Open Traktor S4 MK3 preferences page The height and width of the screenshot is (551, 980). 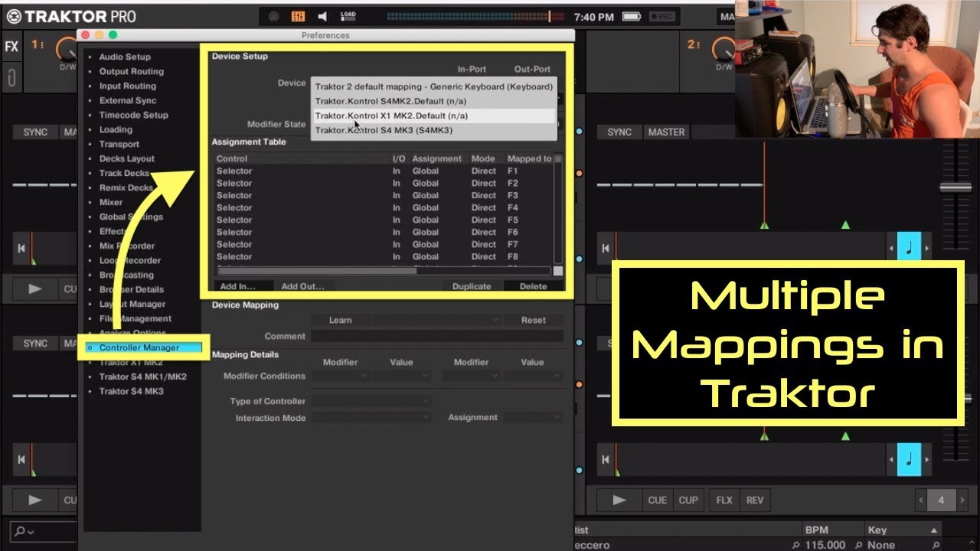pos(131,391)
